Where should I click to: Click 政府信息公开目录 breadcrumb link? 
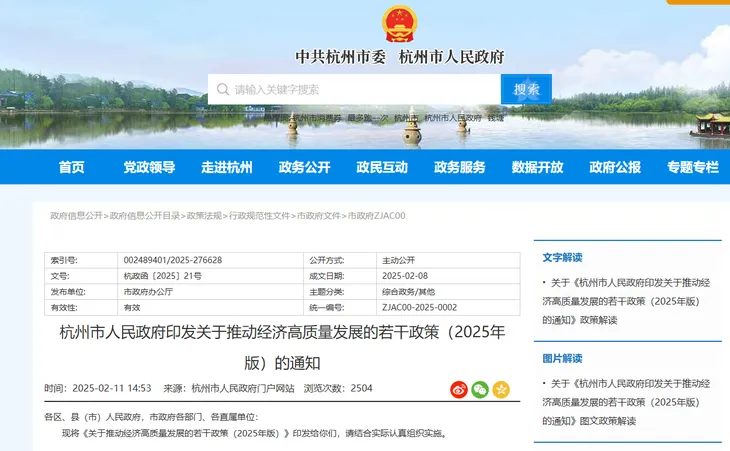pyautogui.click(x=145, y=216)
